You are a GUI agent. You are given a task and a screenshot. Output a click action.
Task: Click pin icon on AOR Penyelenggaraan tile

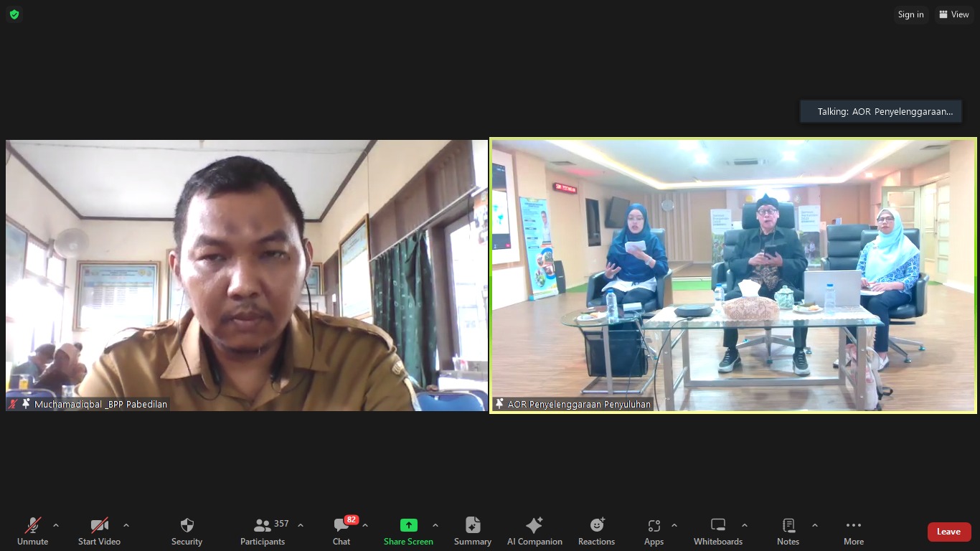click(500, 405)
